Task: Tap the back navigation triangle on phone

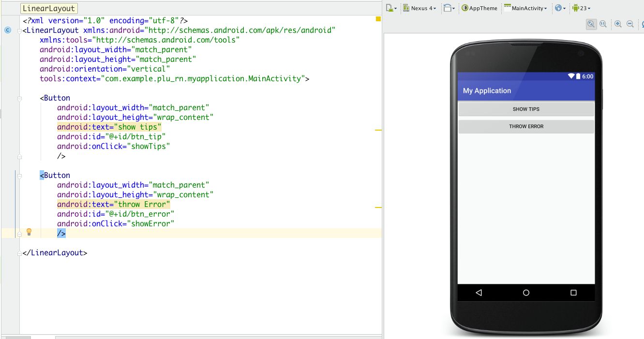Action: coord(479,293)
